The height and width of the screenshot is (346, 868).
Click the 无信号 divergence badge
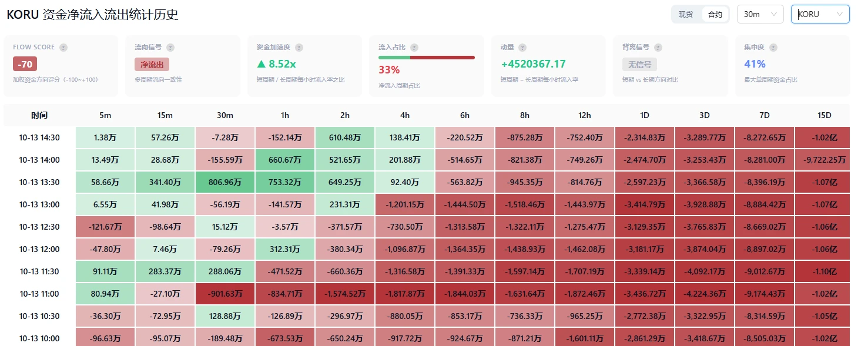click(639, 65)
